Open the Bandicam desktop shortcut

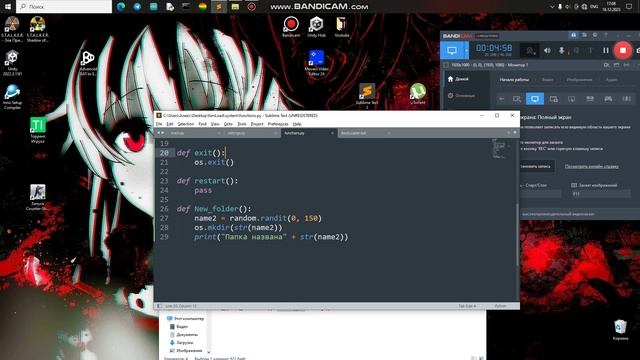(x=291, y=27)
